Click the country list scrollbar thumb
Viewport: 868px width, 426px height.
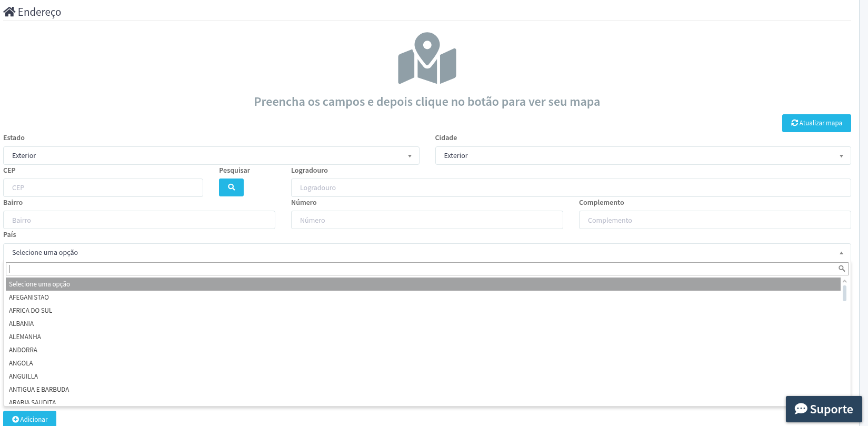844,293
